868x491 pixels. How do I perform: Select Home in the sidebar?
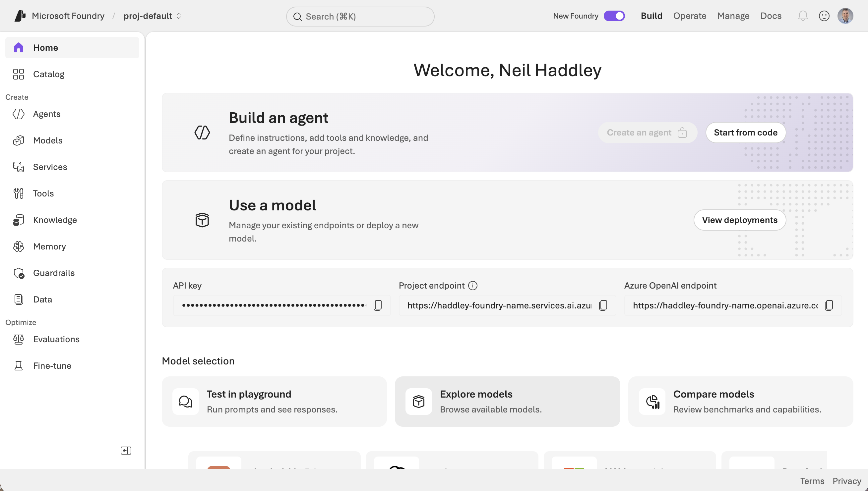[x=72, y=48]
